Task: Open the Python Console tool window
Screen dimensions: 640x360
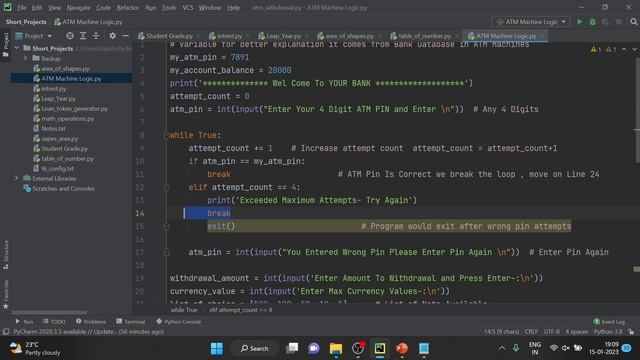Action: 178,322
